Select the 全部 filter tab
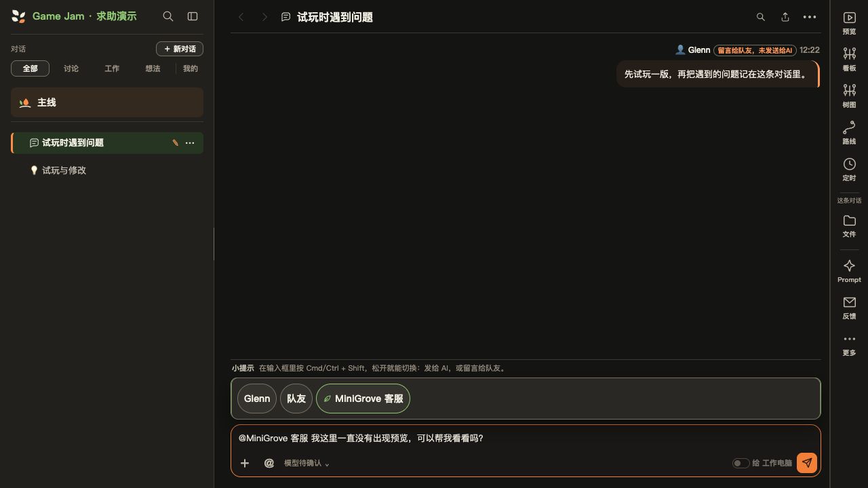The image size is (868, 488). [x=30, y=68]
